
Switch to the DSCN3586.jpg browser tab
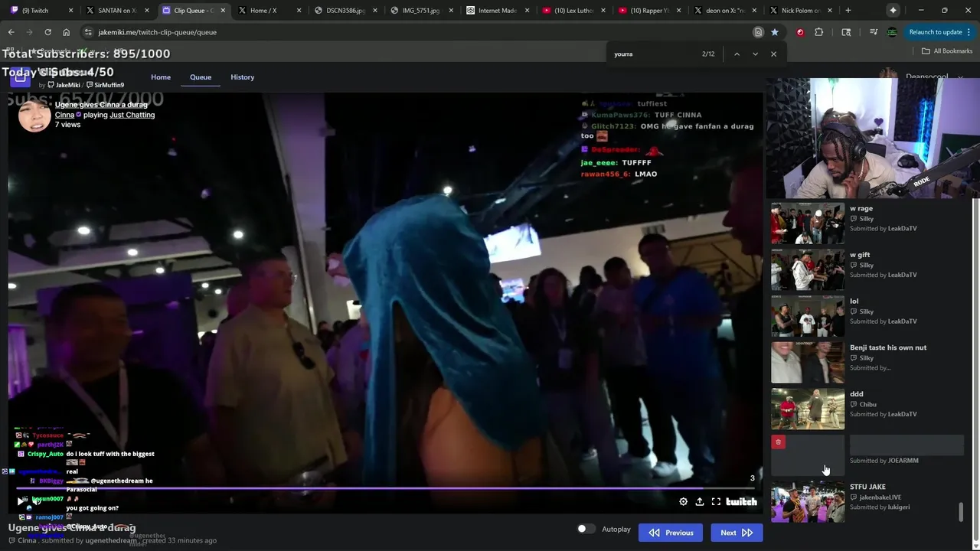[345, 11]
